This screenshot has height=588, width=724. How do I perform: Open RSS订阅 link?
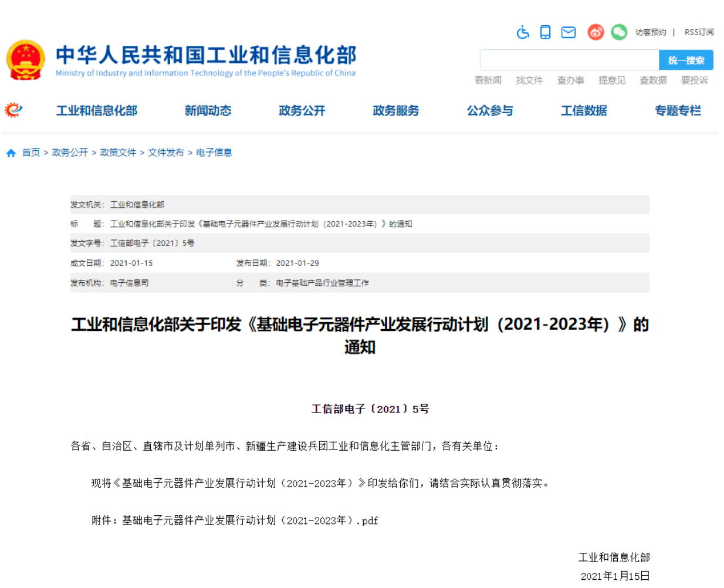point(699,32)
